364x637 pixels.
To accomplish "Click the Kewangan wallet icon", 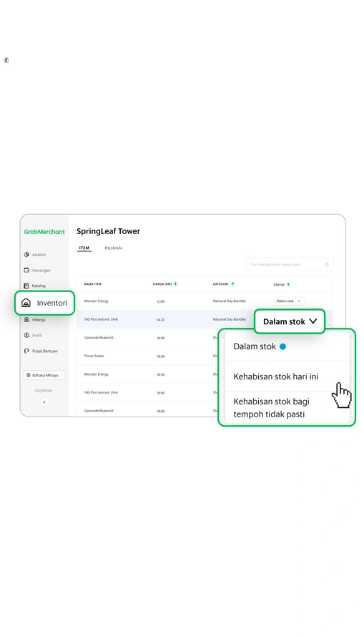I will [26, 270].
